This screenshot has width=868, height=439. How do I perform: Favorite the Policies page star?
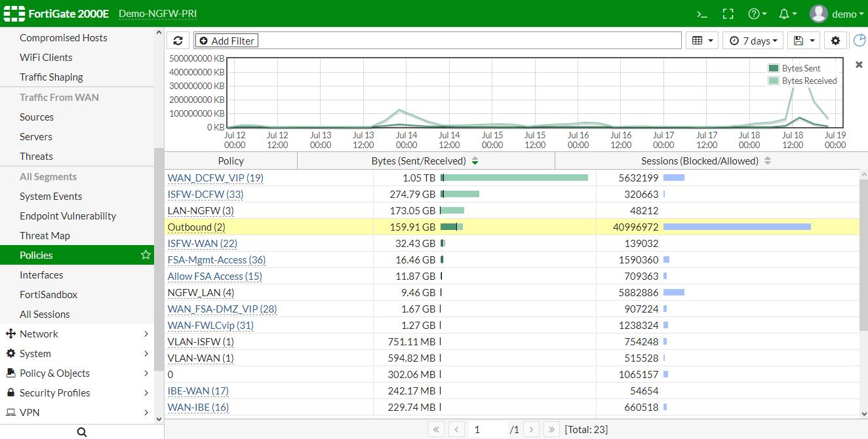point(146,255)
